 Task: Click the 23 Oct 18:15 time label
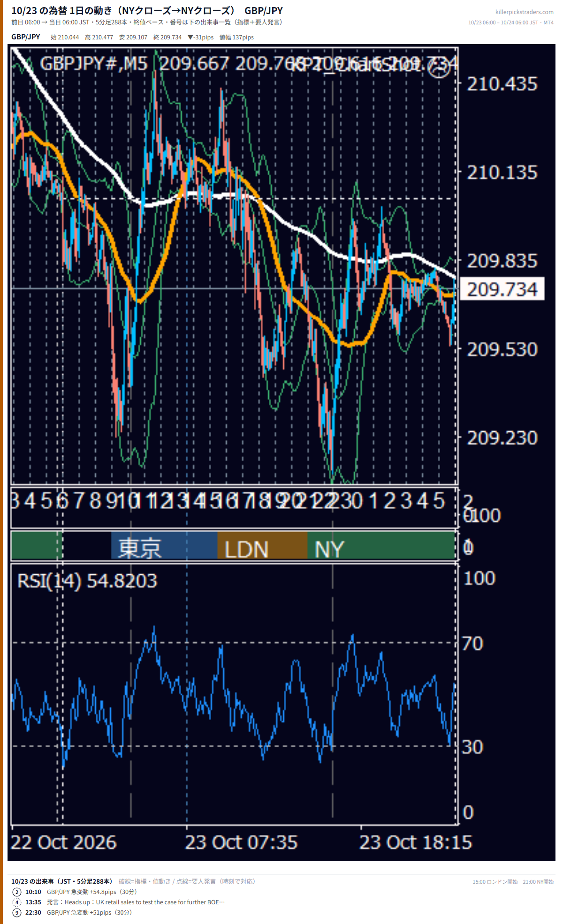point(416,842)
